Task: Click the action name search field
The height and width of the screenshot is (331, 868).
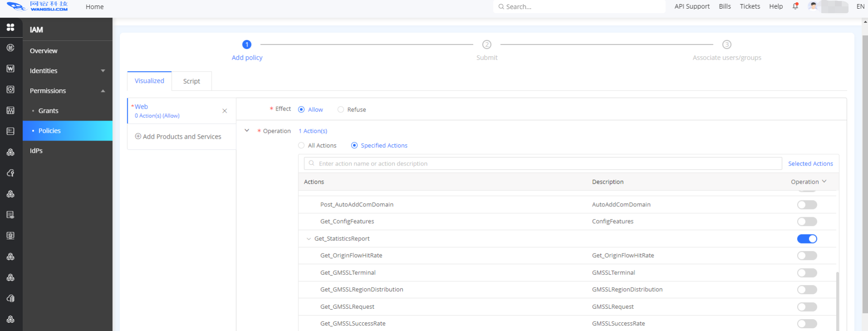Action: point(544,164)
